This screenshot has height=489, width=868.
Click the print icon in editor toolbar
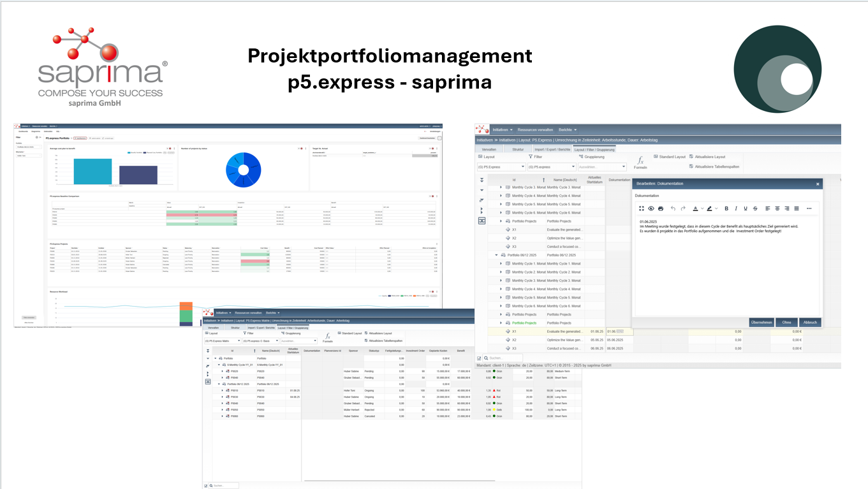pyautogui.click(x=661, y=208)
